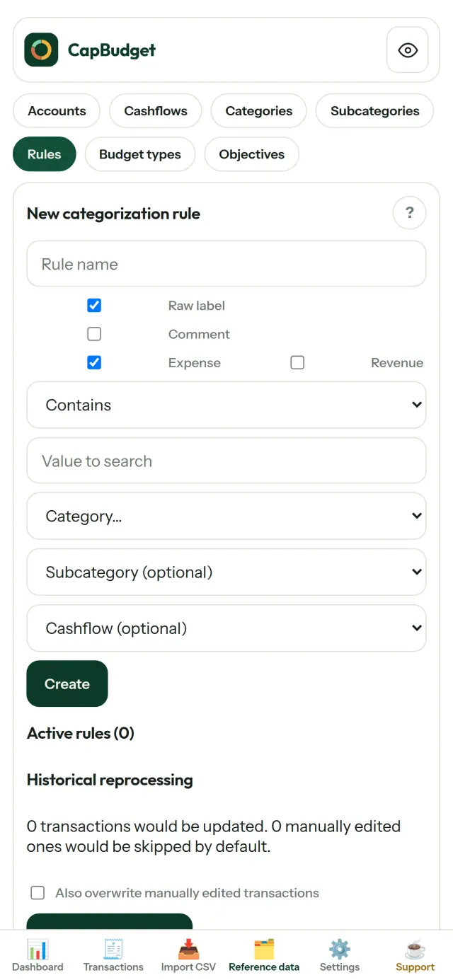Click the Create button
This screenshot has height=980, width=453.
tap(67, 684)
